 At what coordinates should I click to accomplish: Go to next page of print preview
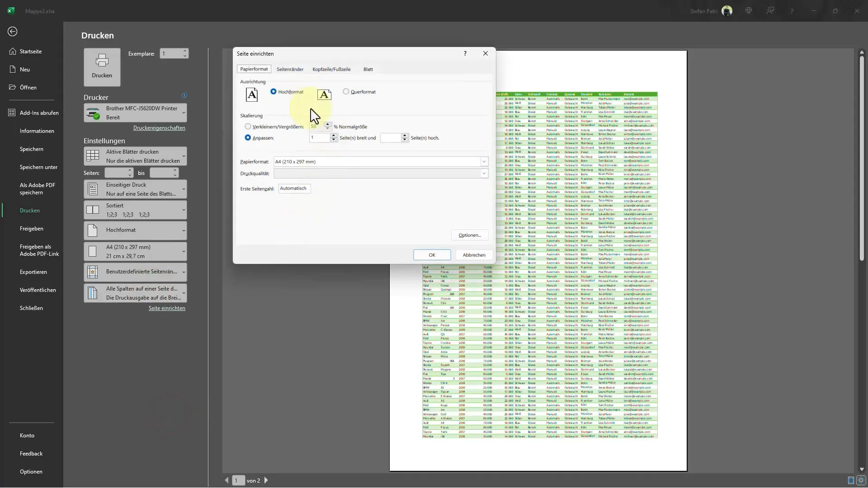pos(266,480)
